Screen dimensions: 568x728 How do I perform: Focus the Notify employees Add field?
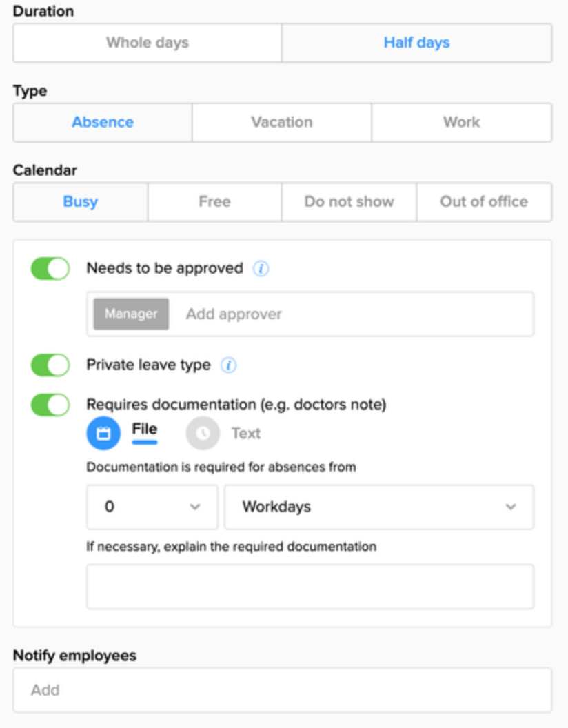click(x=283, y=690)
